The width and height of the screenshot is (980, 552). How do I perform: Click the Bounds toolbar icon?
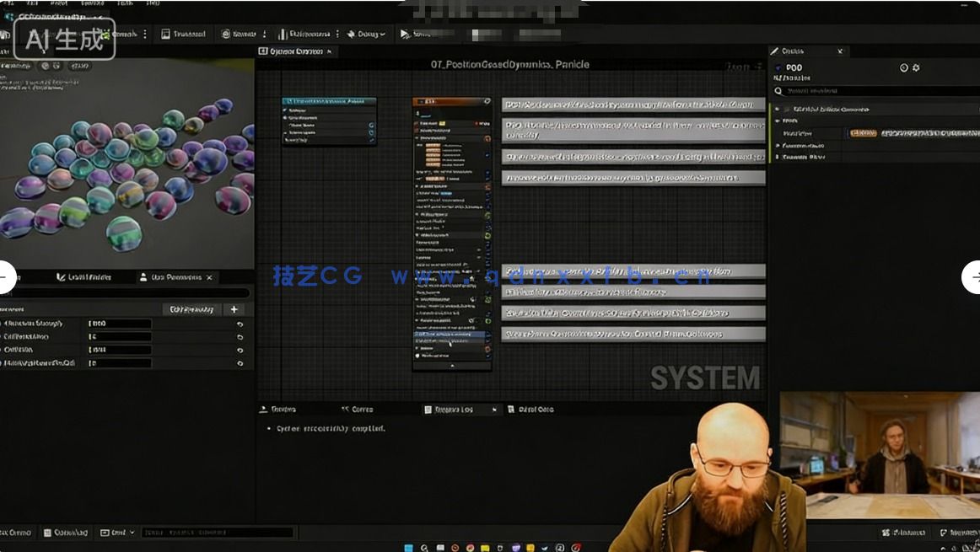(x=239, y=34)
